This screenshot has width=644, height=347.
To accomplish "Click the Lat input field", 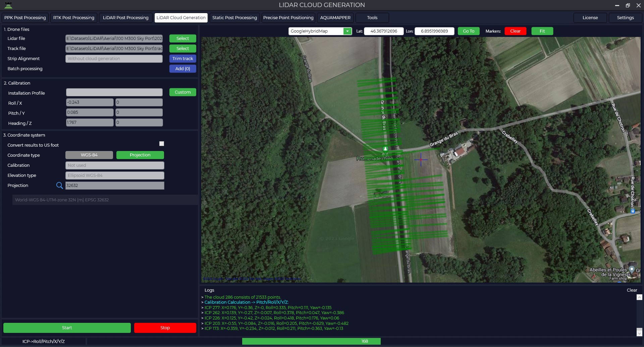I will click(x=384, y=31).
